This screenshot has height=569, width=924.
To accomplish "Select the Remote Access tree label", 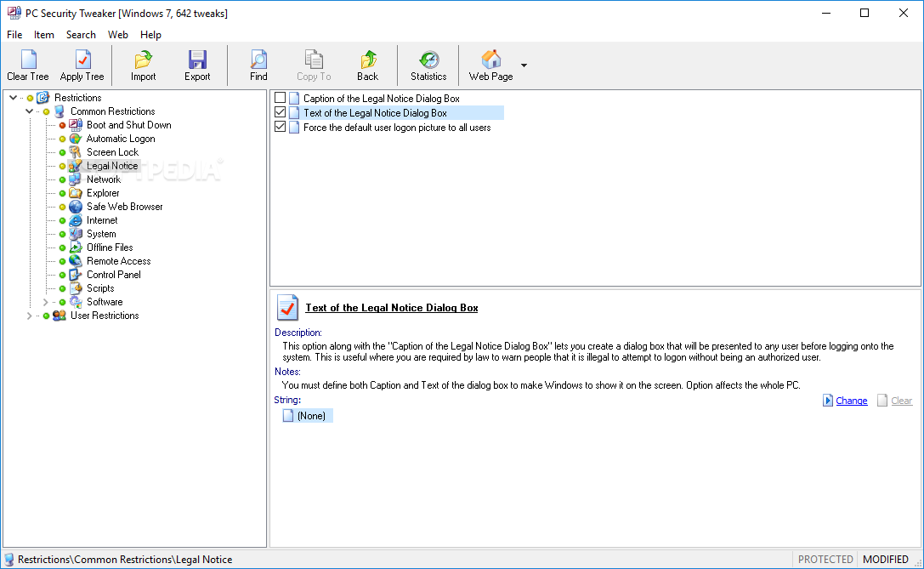I will coord(118,260).
